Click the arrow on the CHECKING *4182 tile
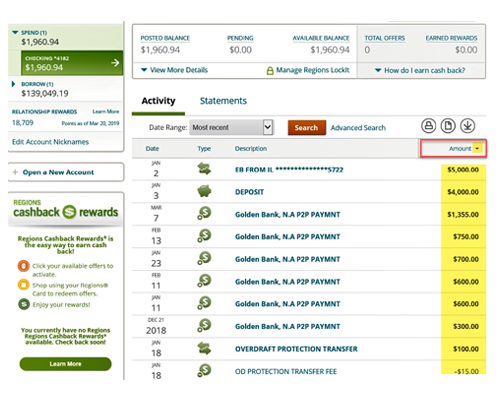Screen dimensions: 500x400 click(x=115, y=63)
